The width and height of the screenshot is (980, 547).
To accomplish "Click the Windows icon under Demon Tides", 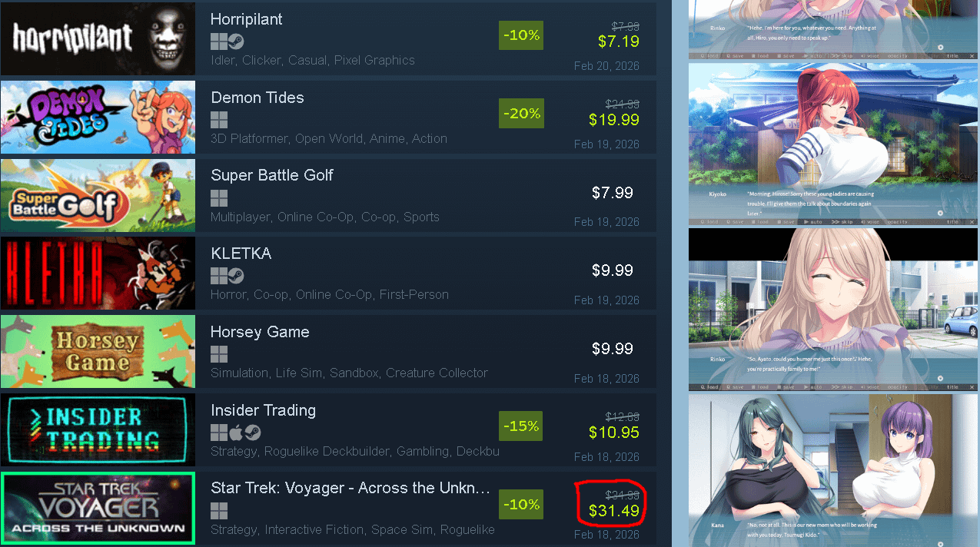I will pos(219,120).
